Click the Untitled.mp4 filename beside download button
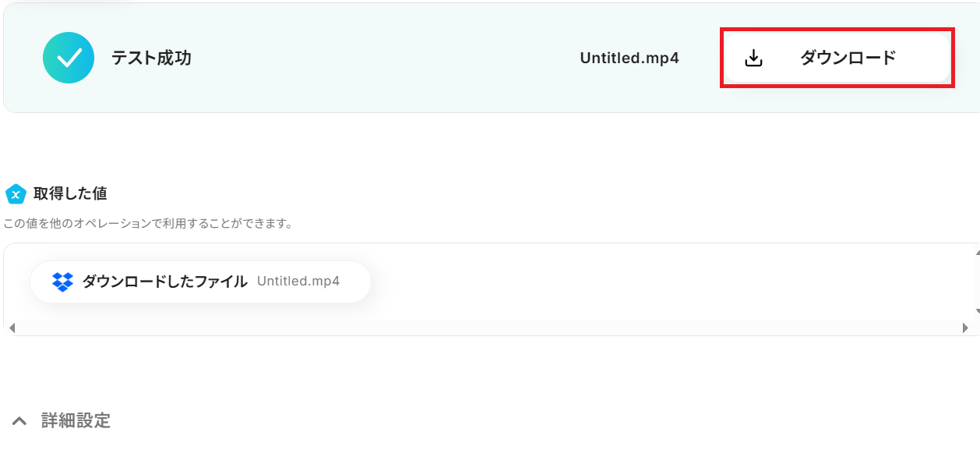Viewport: 980px width, 457px height. pyautogui.click(x=629, y=58)
